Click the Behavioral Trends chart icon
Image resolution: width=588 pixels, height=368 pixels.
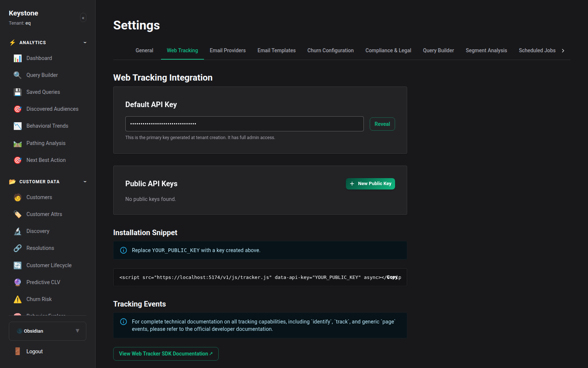tap(18, 126)
